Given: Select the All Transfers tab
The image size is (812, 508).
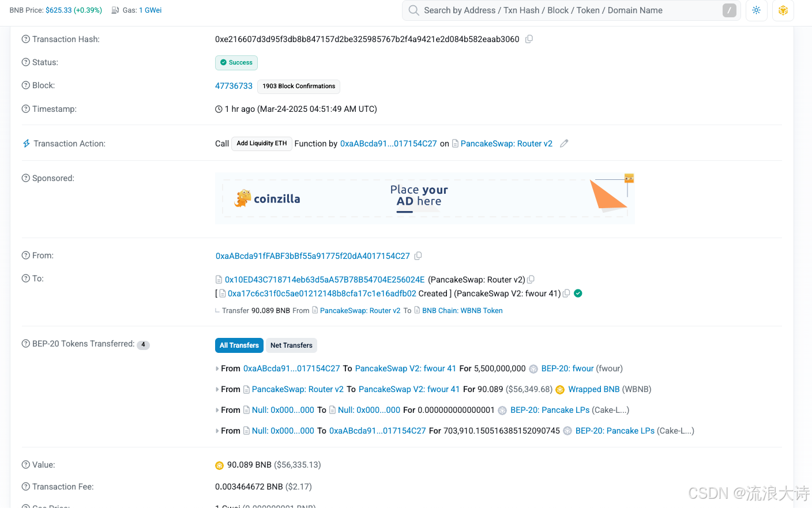Looking at the screenshot, I should coord(239,345).
